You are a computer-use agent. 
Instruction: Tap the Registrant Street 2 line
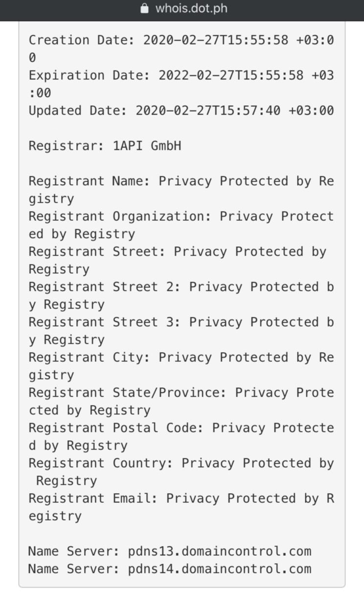pos(181,296)
